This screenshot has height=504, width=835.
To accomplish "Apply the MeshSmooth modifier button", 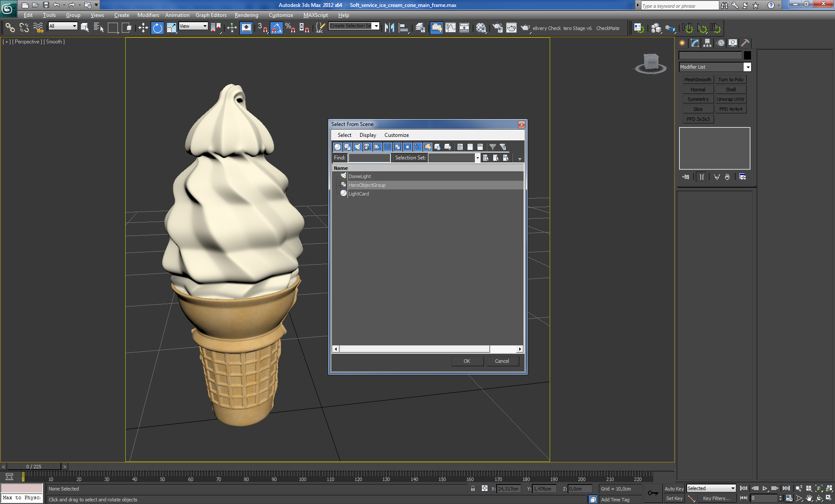I will pyautogui.click(x=698, y=80).
